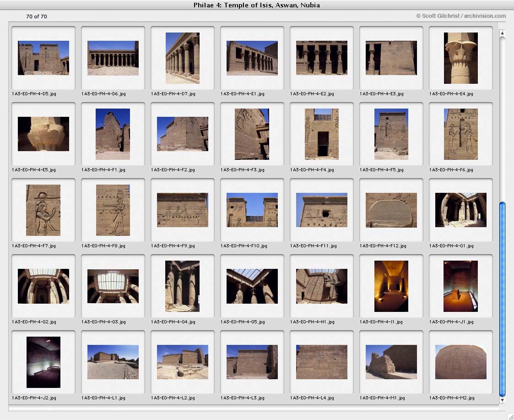
Task: Choose thumbnail 1A3-EG-PH-4-F5.jpg
Action: coord(391,134)
